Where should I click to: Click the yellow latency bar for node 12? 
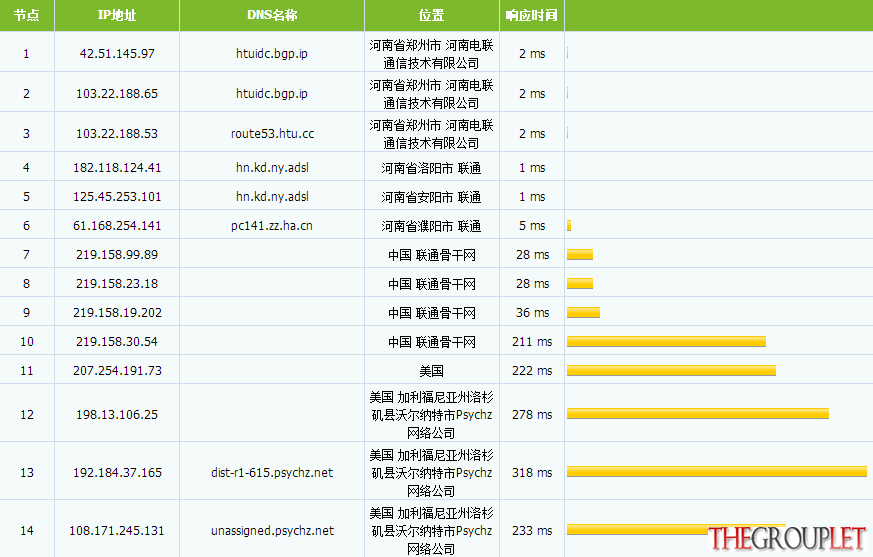[x=698, y=413]
